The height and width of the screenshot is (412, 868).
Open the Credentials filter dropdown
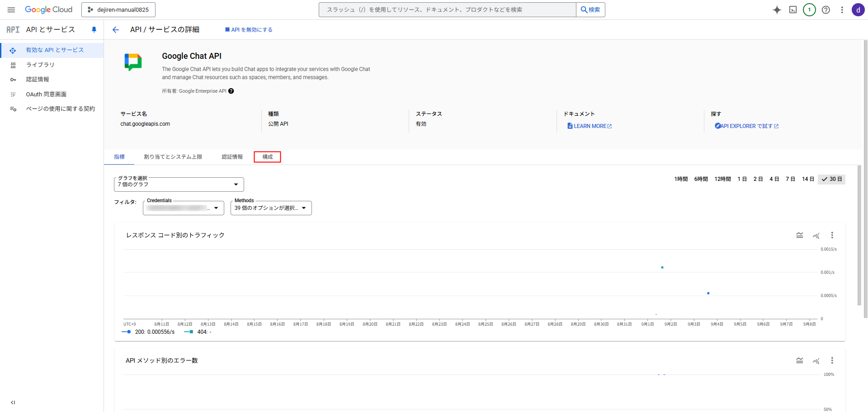coord(184,208)
